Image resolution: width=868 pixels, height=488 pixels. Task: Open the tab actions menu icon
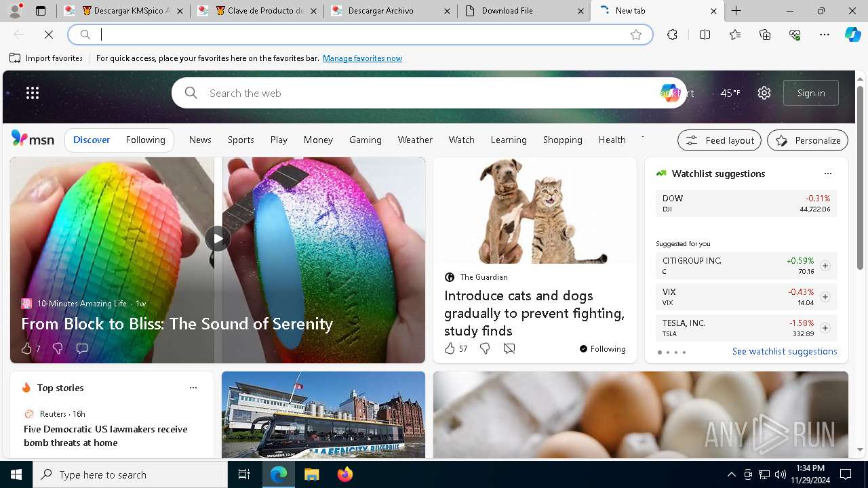(41, 11)
